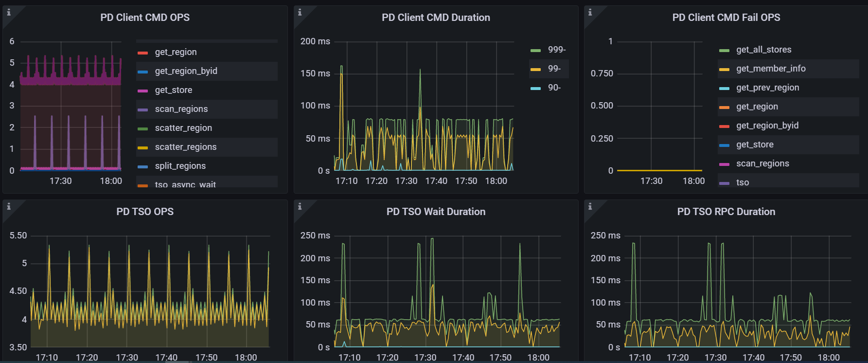This screenshot has height=363, width=868.
Task: Change color swatch of 90- cyan series
Action: [535, 89]
